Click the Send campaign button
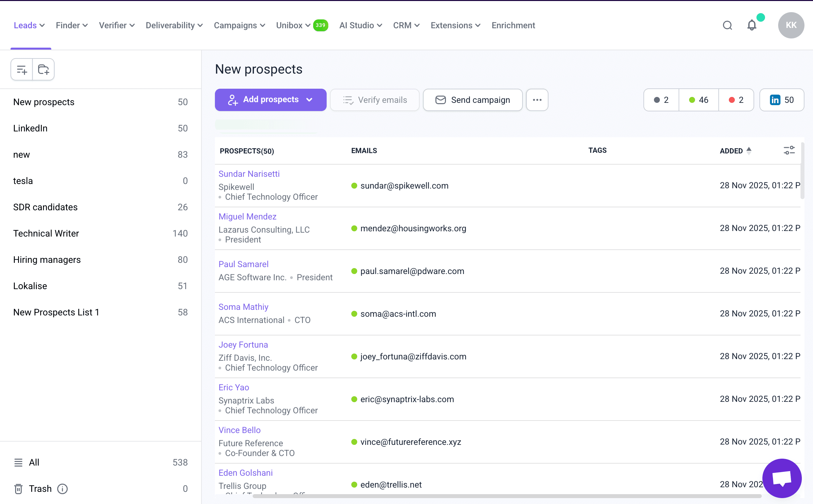This screenshot has width=813, height=504. tap(472, 100)
